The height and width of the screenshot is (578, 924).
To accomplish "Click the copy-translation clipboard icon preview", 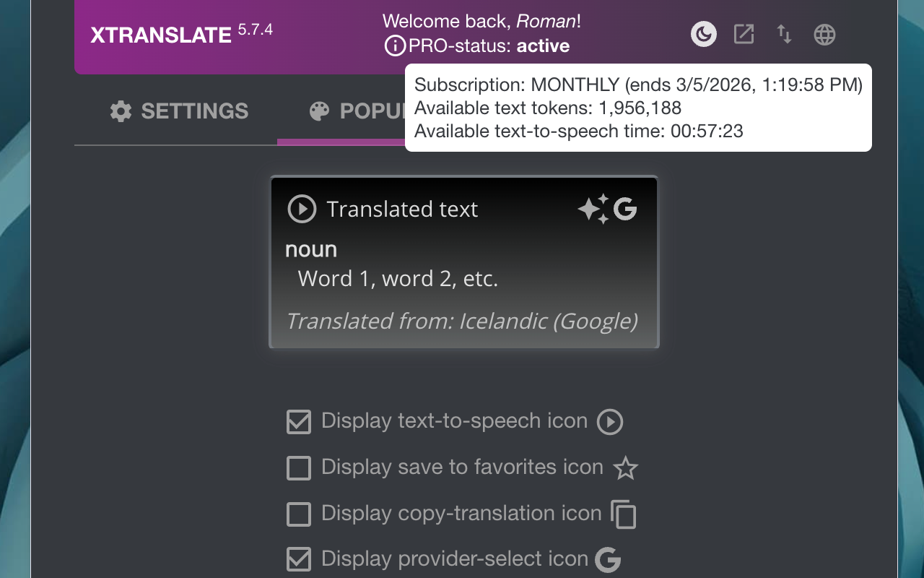I will click(625, 514).
